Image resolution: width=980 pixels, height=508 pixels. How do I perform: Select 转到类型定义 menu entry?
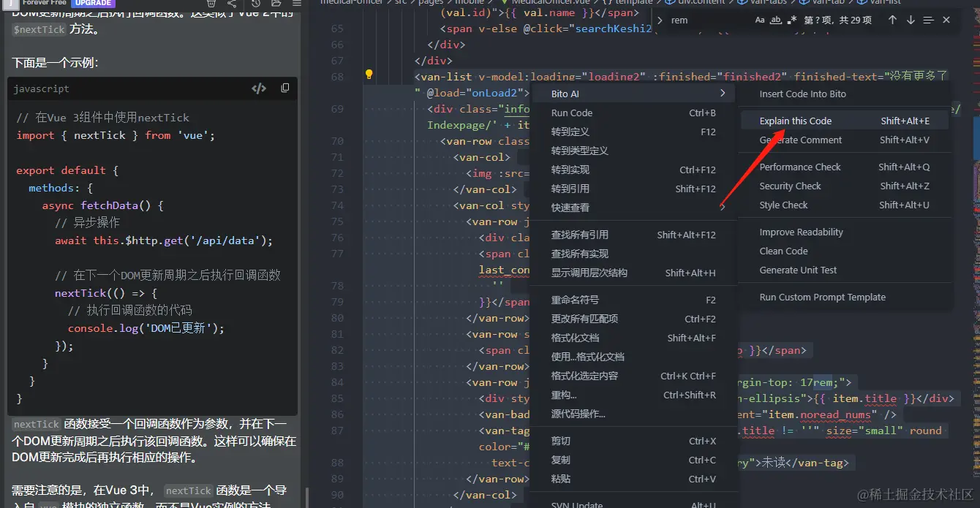tap(633, 151)
